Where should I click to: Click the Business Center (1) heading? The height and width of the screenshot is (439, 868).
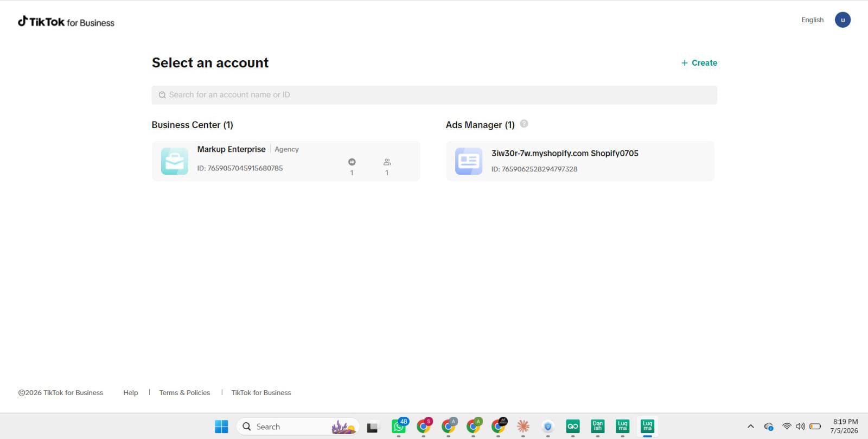pyautogui.click(x=193, y=125)
